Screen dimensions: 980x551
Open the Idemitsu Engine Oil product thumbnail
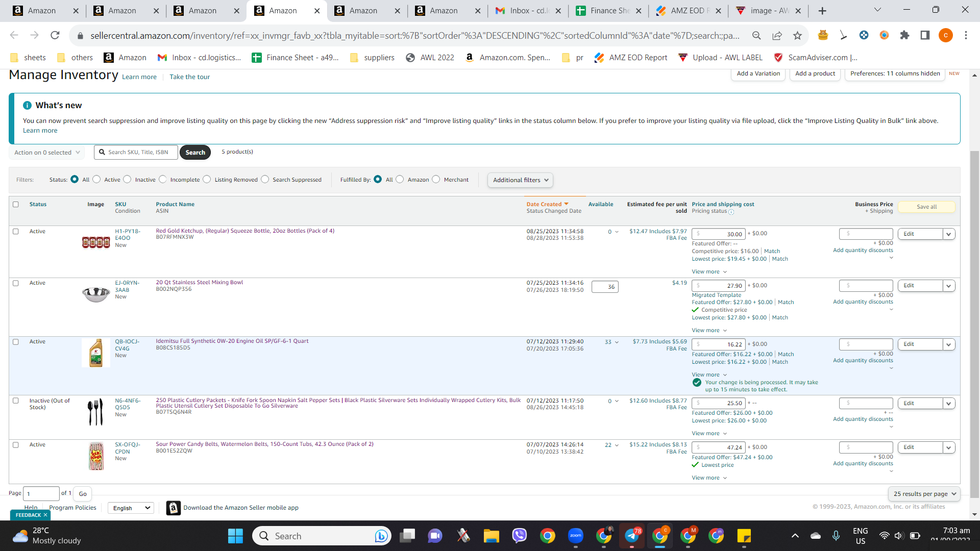96,353
